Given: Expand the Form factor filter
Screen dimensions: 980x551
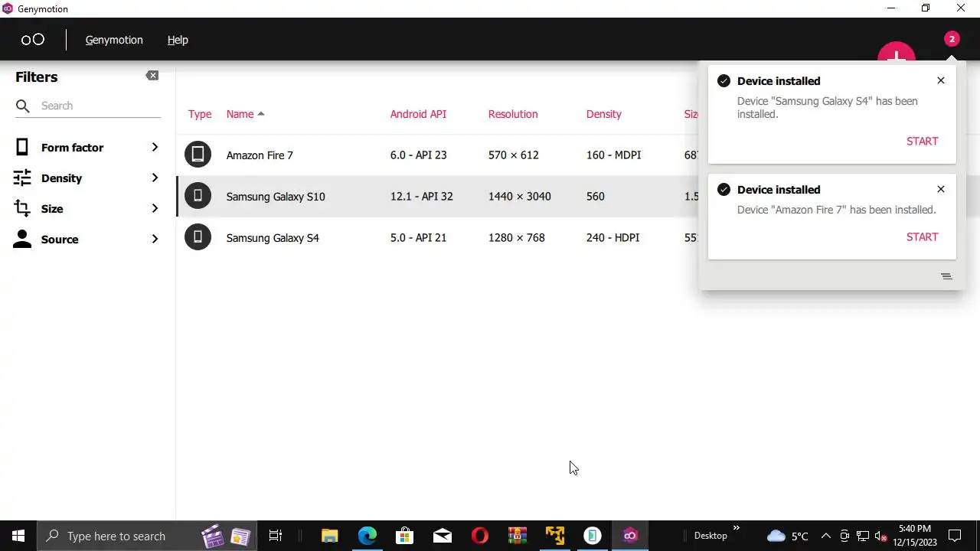Looking at the screenshot, I should pyautogui.click(x=155, y=147).
